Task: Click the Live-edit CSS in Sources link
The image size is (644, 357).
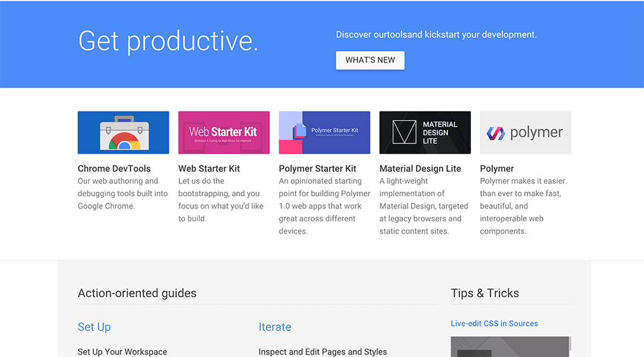Action: 494,324
